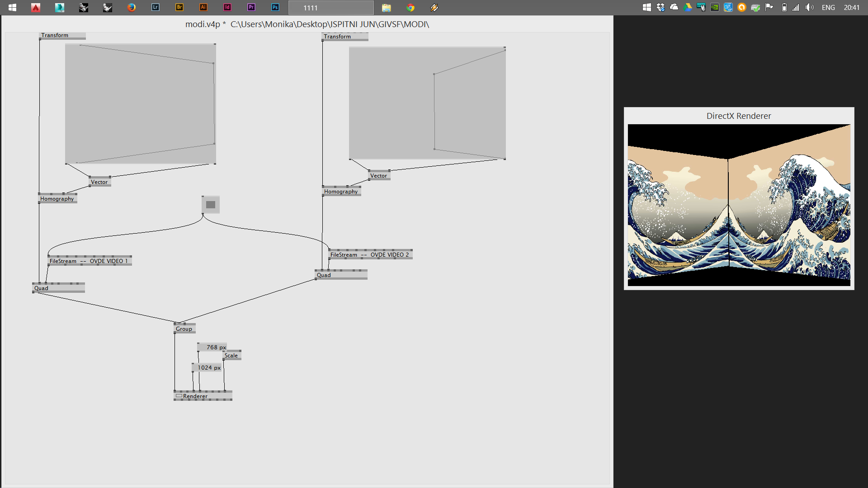
Task: Launch Adobe Photoshop from the taskbar
Action: 275,7
